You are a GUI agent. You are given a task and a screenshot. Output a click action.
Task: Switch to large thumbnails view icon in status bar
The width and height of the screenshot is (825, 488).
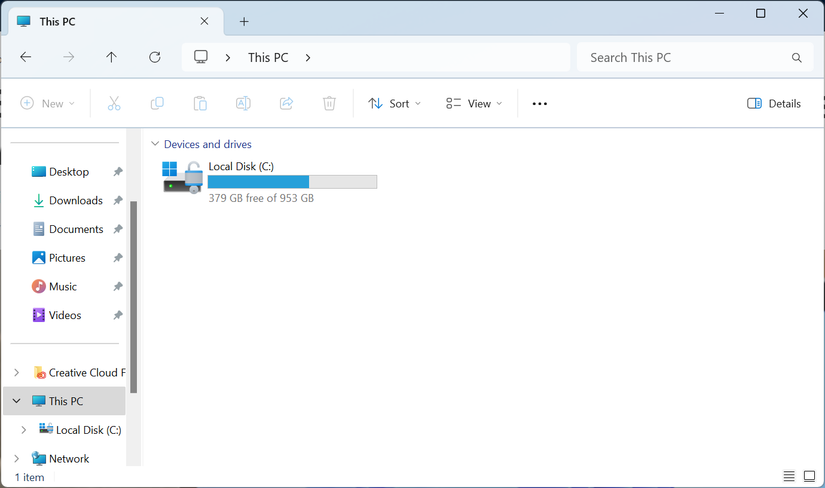coord(809,476)
